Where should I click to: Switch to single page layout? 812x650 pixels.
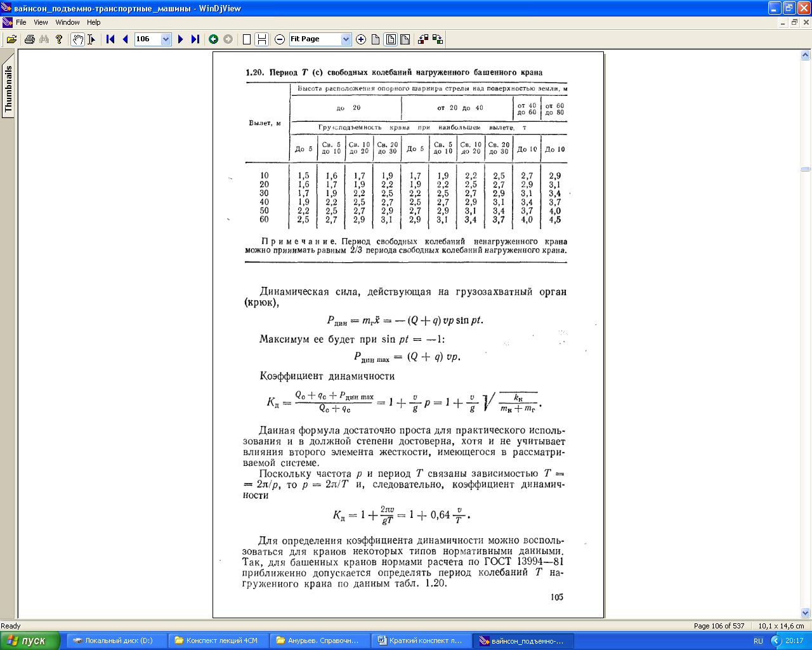coord(247,39)
